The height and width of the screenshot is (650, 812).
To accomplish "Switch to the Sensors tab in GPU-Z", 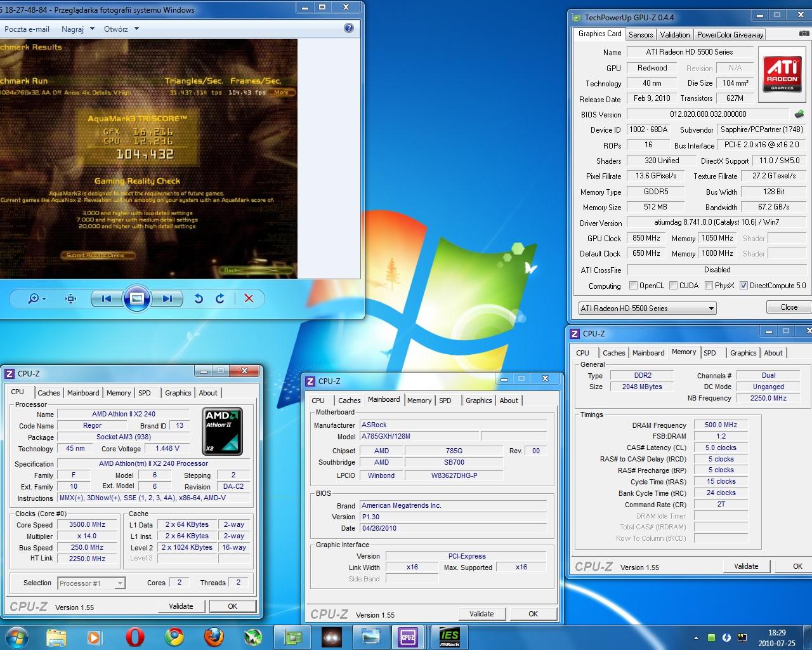I will click(x=641, y=35).
